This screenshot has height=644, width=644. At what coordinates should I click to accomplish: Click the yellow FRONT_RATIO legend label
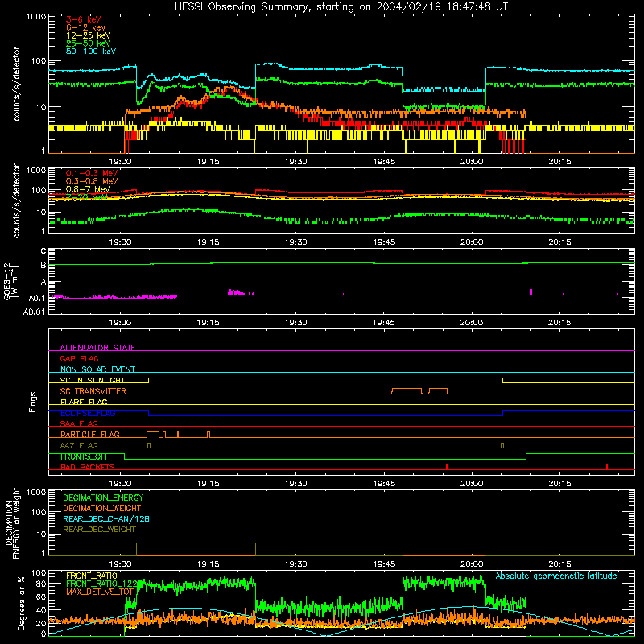92,576
